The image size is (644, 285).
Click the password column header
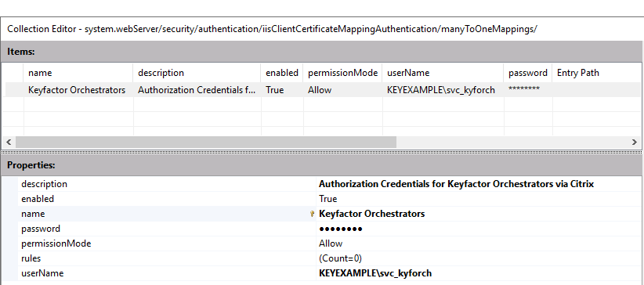[x=528, y=73]
